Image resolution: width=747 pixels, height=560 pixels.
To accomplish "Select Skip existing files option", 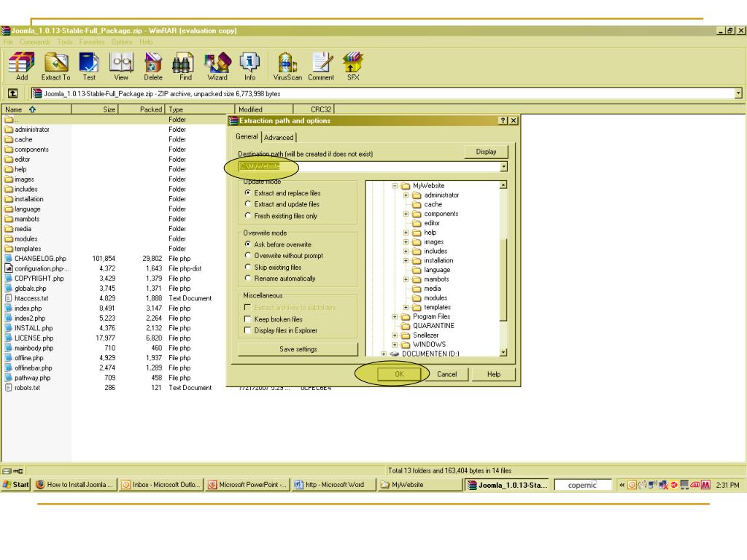I will [248, 267].
